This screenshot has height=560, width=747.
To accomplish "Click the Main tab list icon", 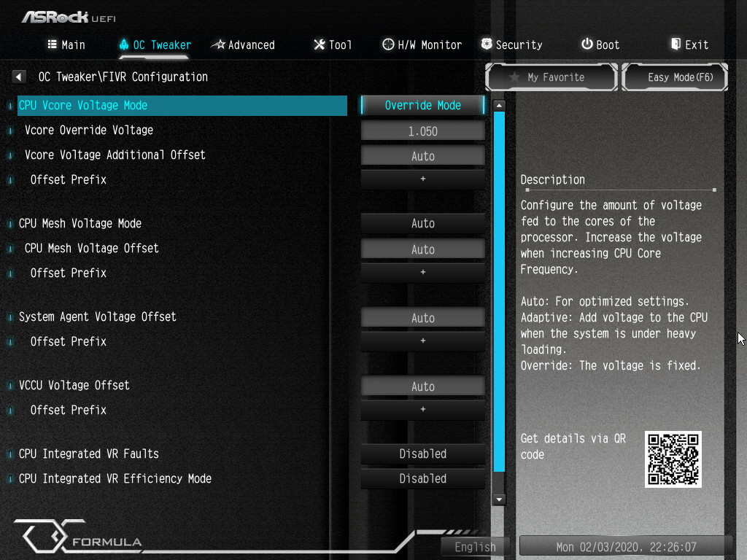I will [53, 44].
